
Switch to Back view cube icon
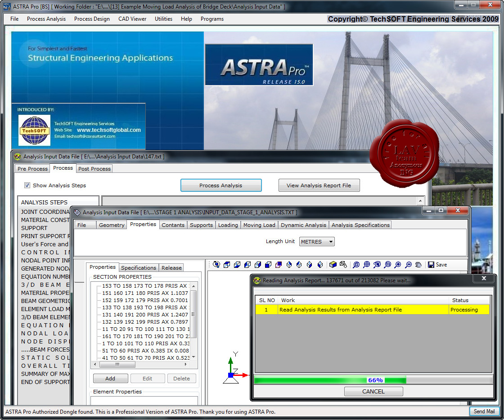tap(279, 264)
